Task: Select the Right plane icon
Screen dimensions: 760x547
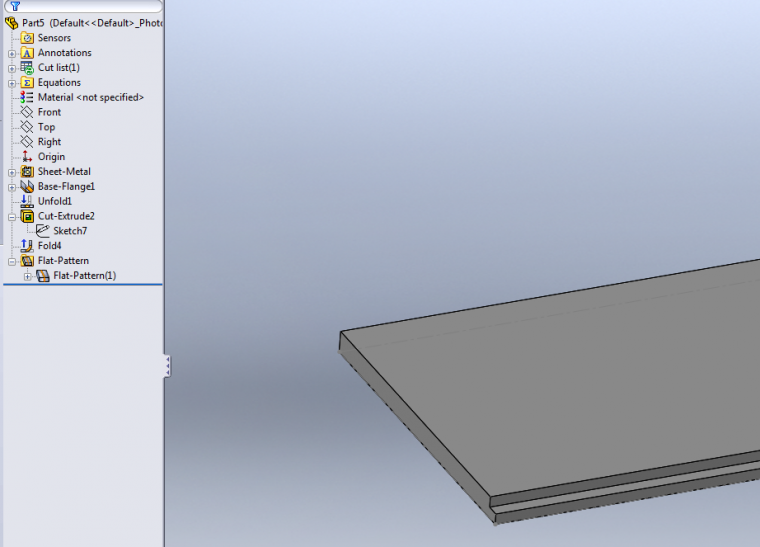Action: point(27,142)
